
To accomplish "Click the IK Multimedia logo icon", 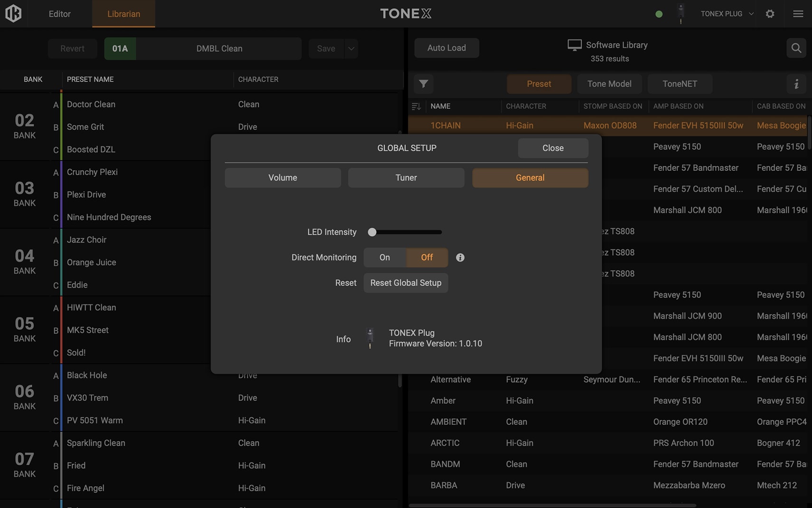I will pos(13,13).
